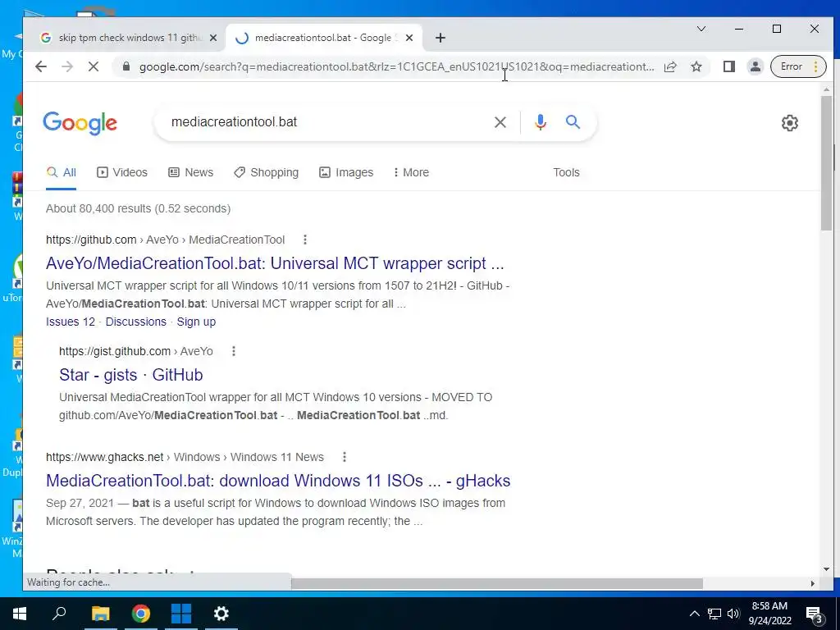Close the 'skip tpm check windows 11' tab
The height and width of the screenshot is (630, 840).
point(213,38)
